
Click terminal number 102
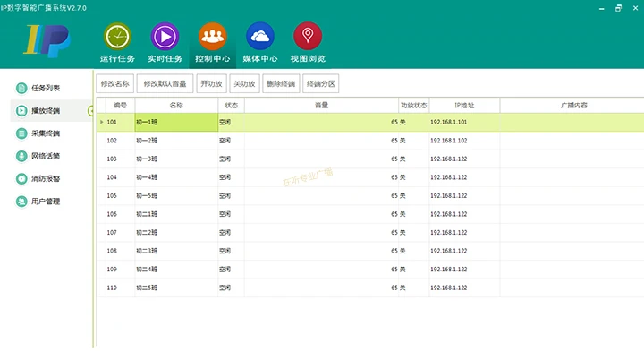(x=112, y=141)
